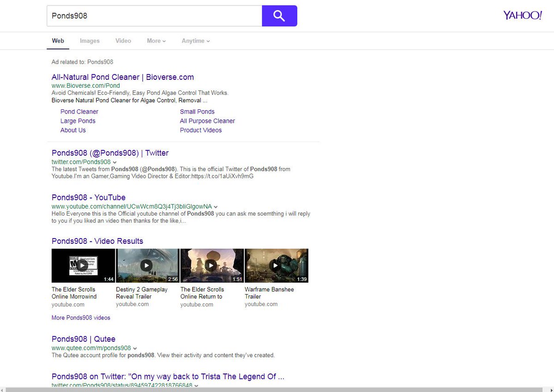
Task: Click the youtube.com channel green URL
Action: point(132,206)
